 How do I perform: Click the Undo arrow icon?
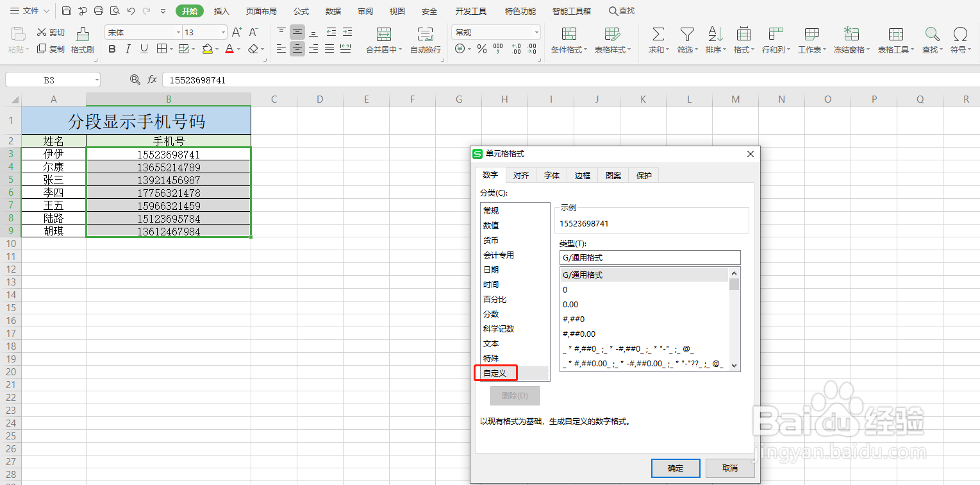click(131, 11)
